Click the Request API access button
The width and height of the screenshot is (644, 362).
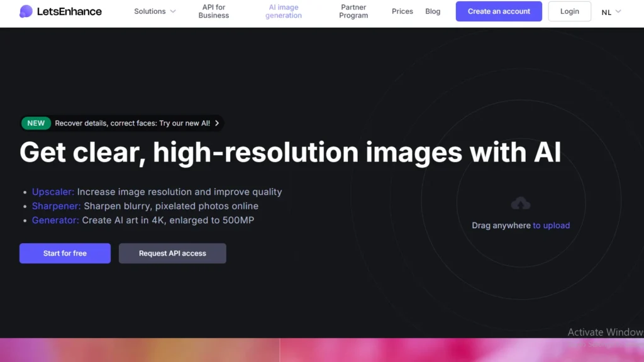coord(172,253)
